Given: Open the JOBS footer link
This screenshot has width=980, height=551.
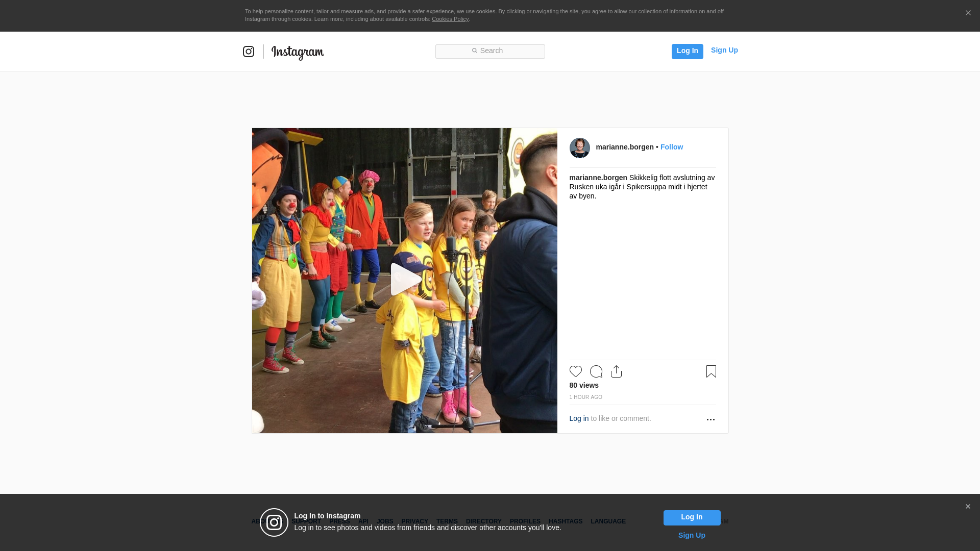Looking at the screenshot, I should pos(385,521).
